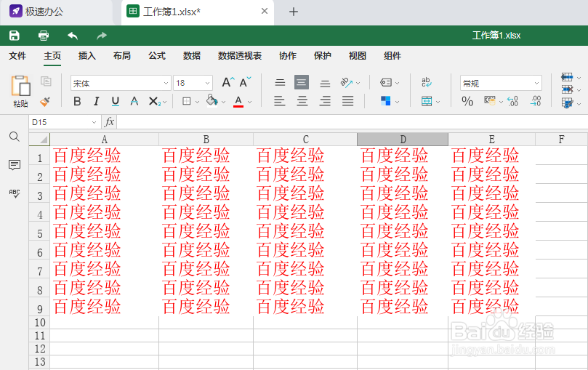Screen dimensions: 588x370
Task: Align text to bottom
Action: (325, 83)
